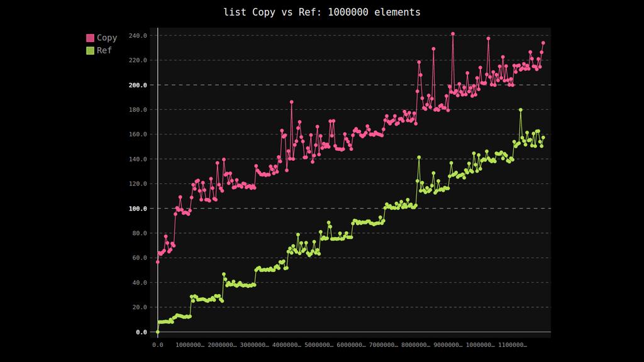Click the bold 0.0 y-axis label
644x362 pixels.
pos(142,332)
